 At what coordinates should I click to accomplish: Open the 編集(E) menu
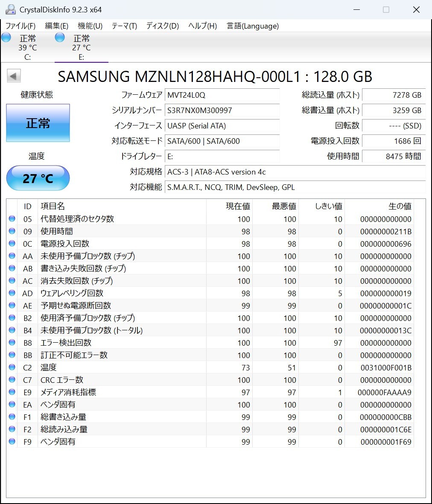(56, 26)
